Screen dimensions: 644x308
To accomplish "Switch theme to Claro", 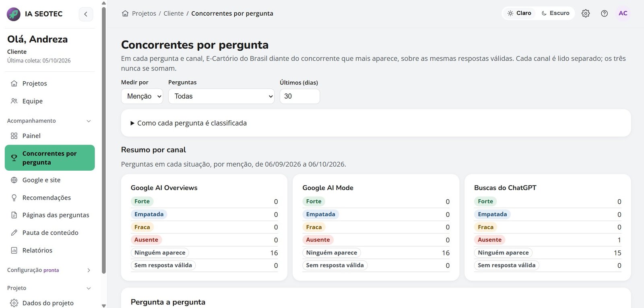I will tap(519, 13).
